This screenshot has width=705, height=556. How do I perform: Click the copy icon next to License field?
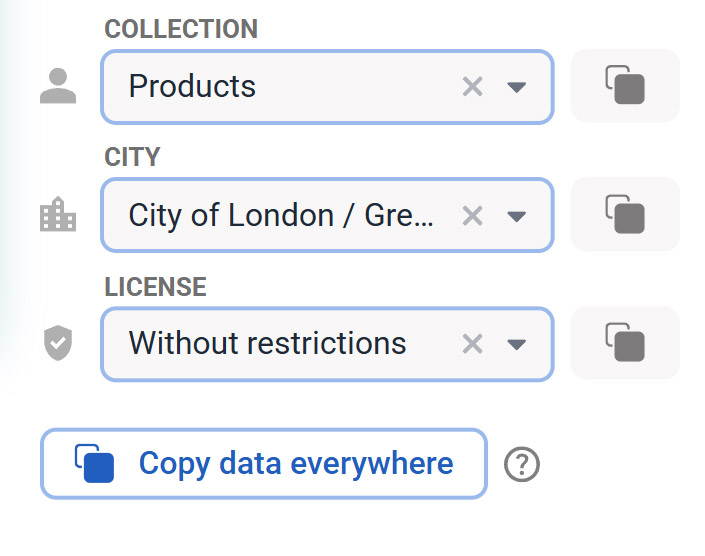[x=625, y=342]
